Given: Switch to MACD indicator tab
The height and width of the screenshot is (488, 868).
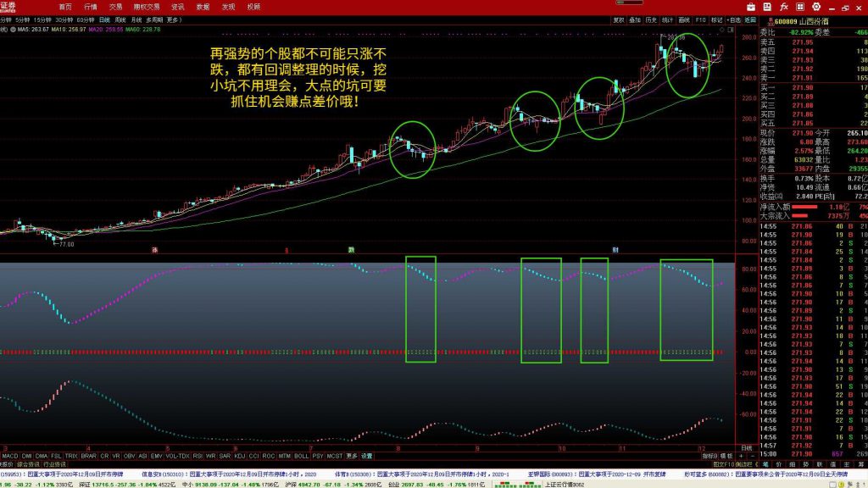Looking at the screenshot, I should point(10,455).
